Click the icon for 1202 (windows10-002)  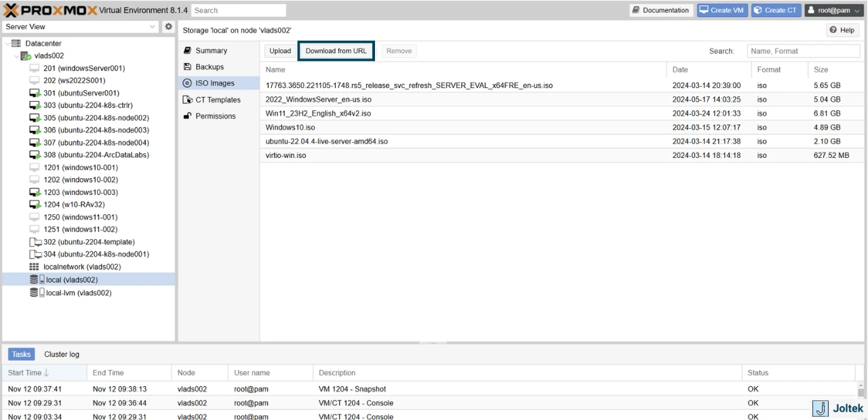tap(35, 180)
